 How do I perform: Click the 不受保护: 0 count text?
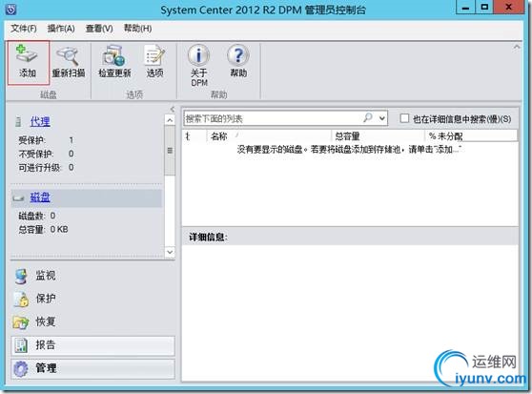(46, 154)
